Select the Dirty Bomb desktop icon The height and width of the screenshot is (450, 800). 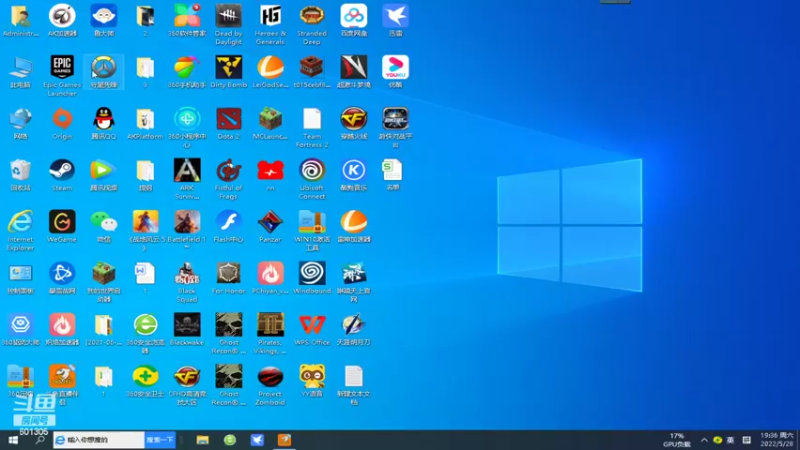tap(229, 72)
